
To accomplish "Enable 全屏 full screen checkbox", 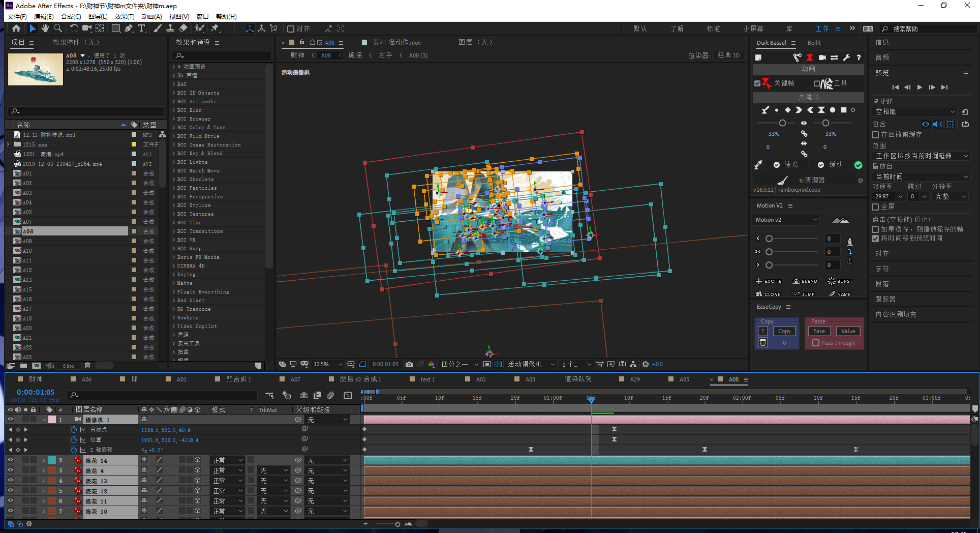I will click(x=875, y=207).
